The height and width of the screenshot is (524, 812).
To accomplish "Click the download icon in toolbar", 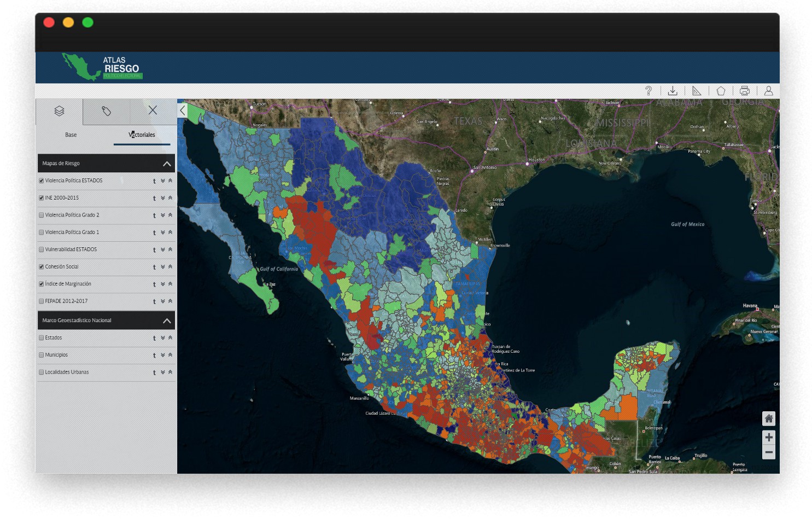I will [x=673, y=91].
